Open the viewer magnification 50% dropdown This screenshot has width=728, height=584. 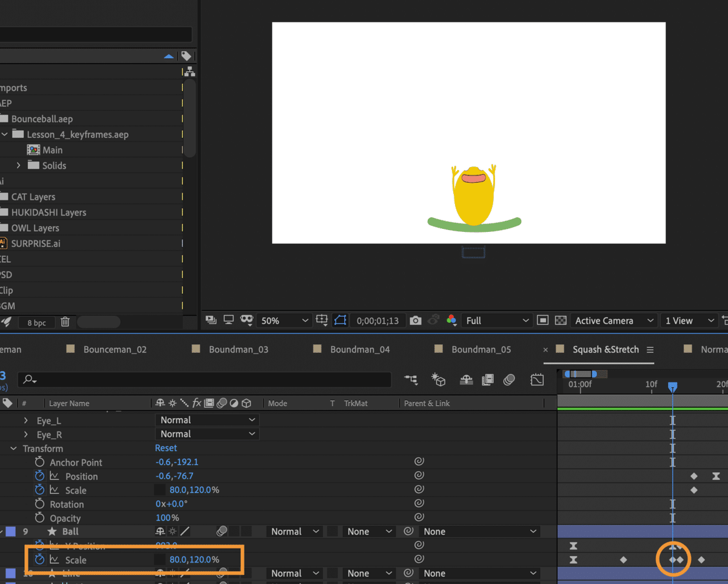click(x=283, y=321)
